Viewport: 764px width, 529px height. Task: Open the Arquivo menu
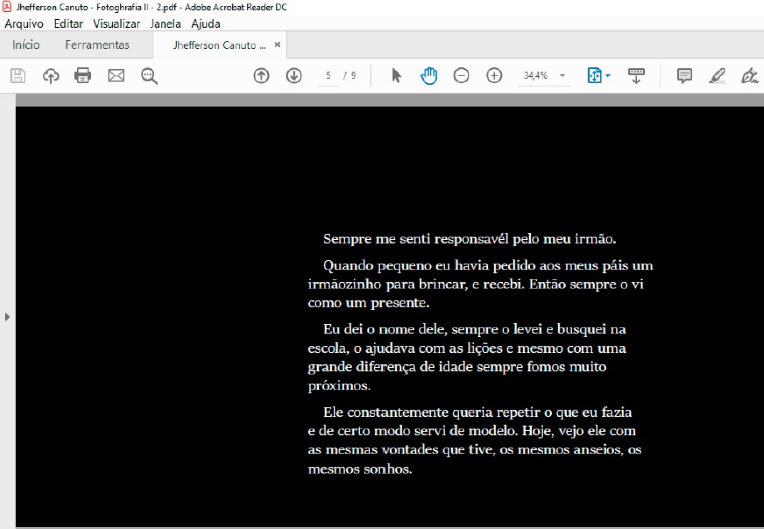click(x=24, y=23)
